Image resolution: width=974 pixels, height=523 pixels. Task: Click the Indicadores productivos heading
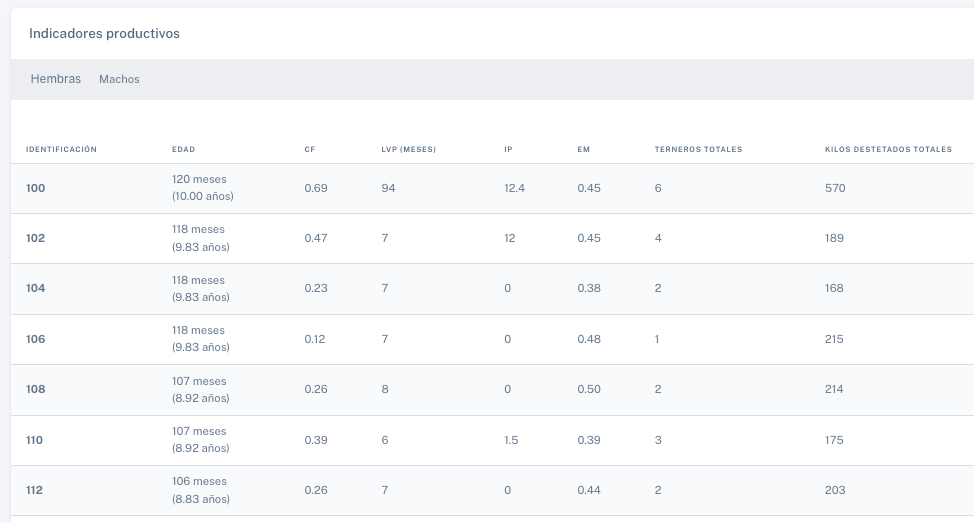click(x=104, y=34)
